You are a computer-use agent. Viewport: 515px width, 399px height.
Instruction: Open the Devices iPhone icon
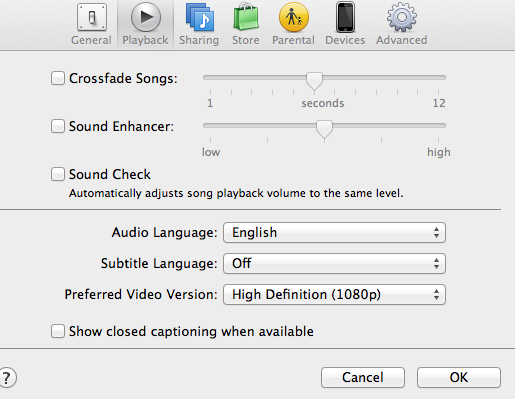point(345,17)
